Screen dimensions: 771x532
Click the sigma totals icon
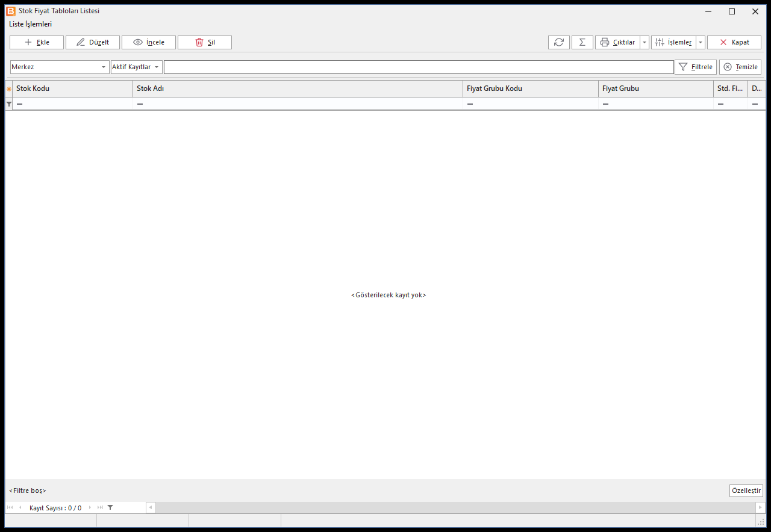point(582,42)
